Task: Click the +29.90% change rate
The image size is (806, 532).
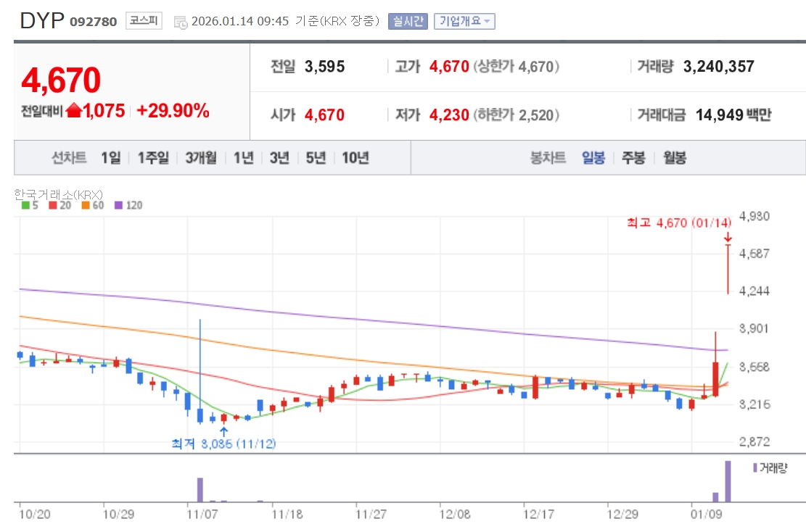Action: point(173,110)
